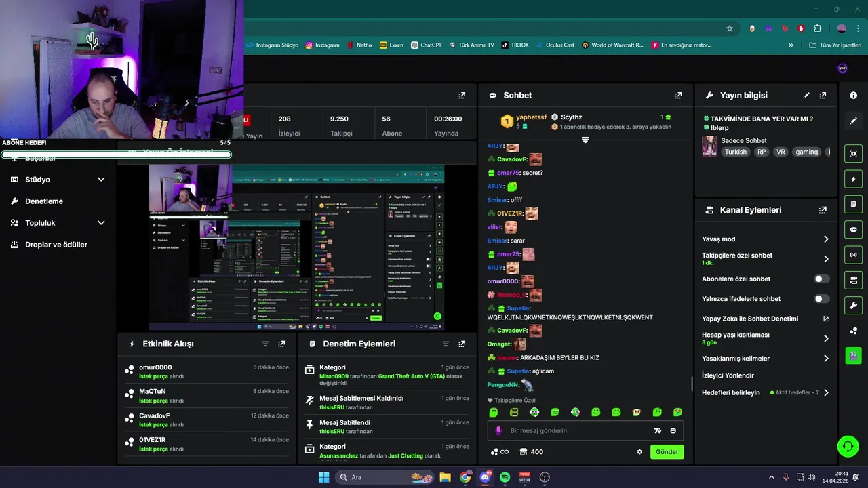Open the Tüm Yer İşaretleri folder
868x488 pixels.
tap(835, 45)
